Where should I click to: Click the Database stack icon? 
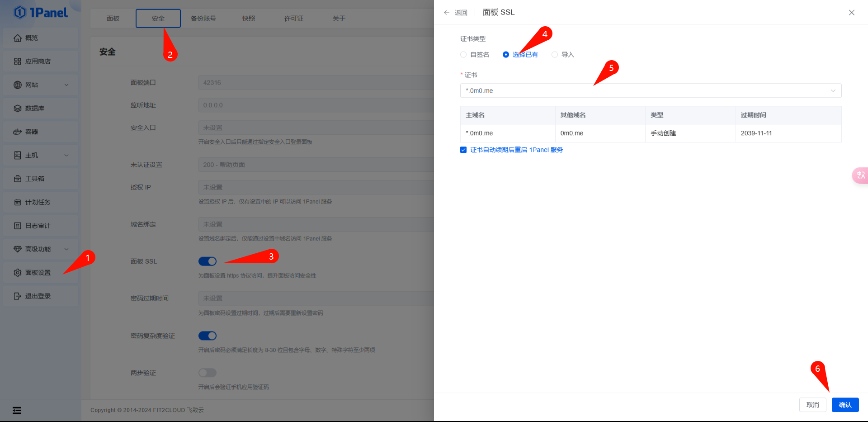(18, 109)
